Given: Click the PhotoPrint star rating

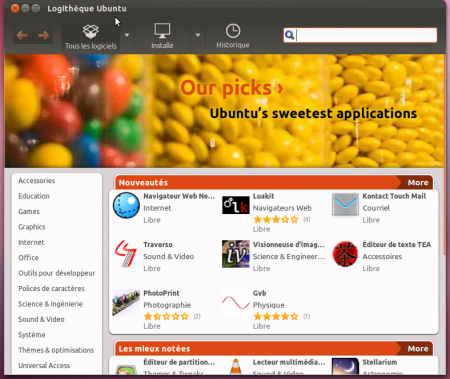Looking at the screenshot, I should click(166, 316).
